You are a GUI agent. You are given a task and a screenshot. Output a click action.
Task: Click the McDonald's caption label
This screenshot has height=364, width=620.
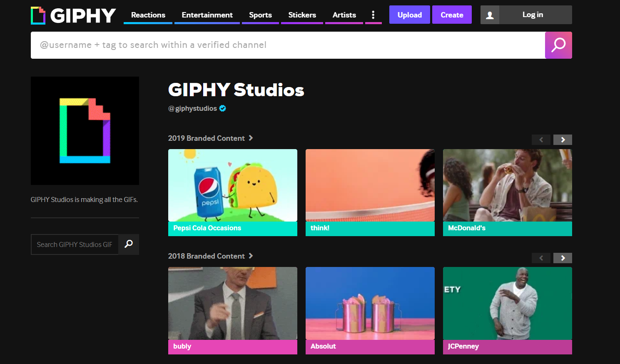508,229
